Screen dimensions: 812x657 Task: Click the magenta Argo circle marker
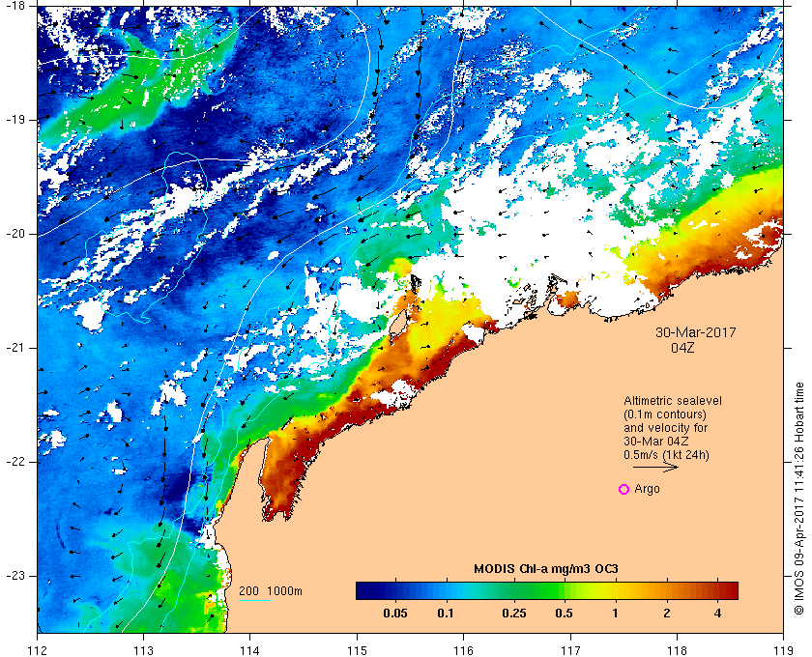click(624, 489)
